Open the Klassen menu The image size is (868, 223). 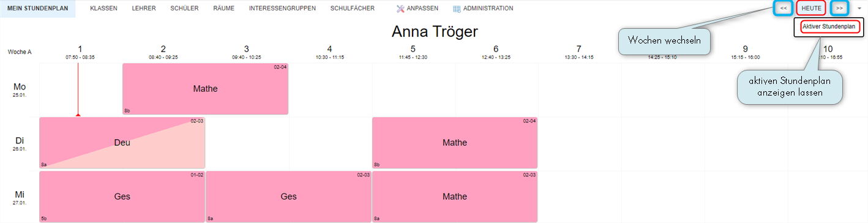pyautogui.click(x=103, y=9)
